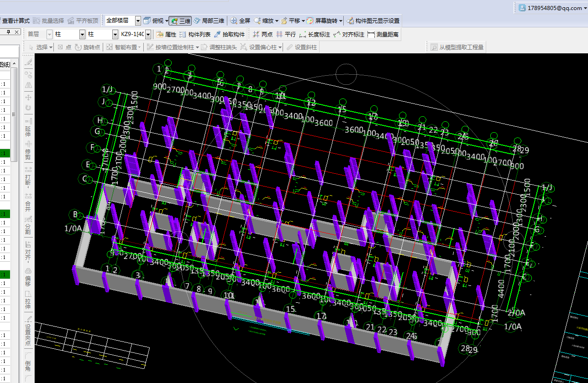
Task: Click 延伸 extend tool in sidebar
Action: coord(28,128)
